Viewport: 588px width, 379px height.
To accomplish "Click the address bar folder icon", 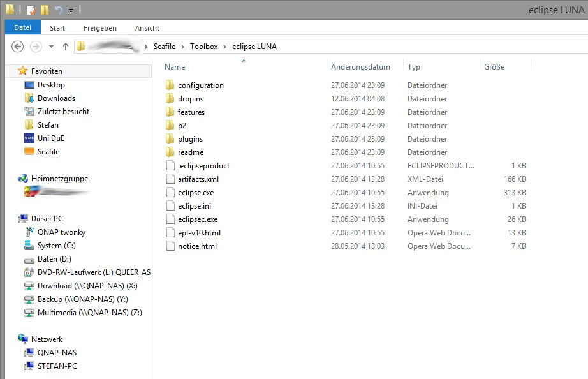I will 81,46.
